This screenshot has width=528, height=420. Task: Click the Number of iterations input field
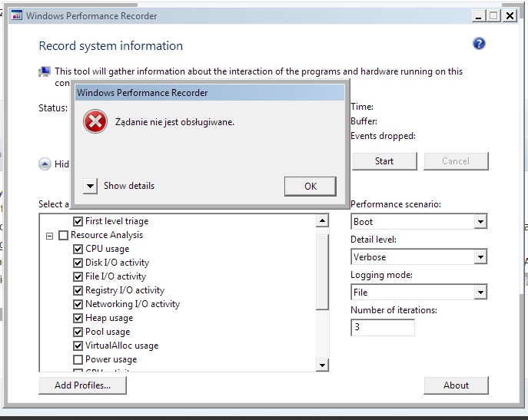click(x=383, y=327)
